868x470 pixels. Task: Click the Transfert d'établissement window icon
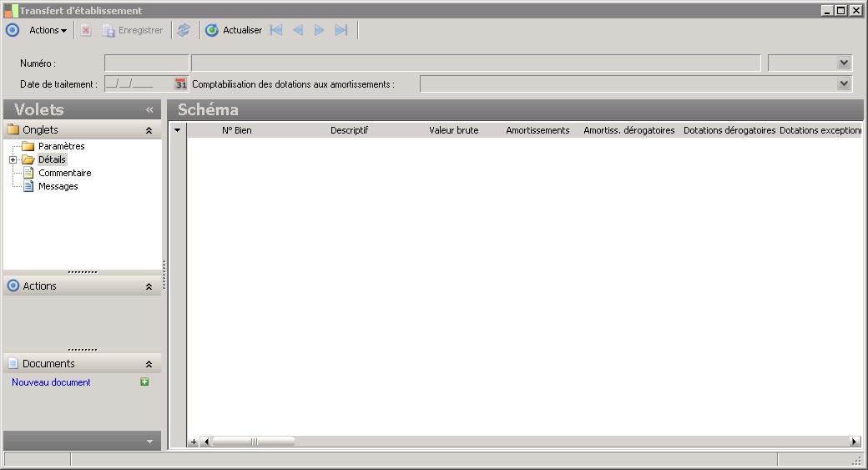coord(11,11)
